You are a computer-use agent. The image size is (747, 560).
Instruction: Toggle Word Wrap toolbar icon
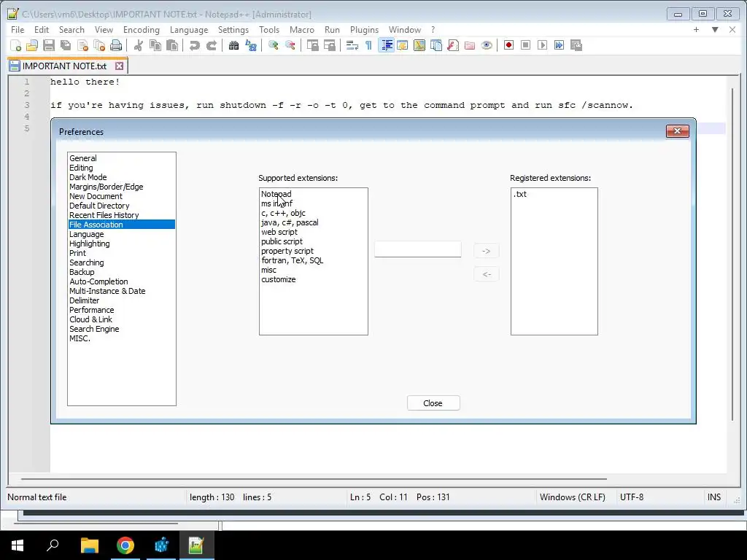352,45
